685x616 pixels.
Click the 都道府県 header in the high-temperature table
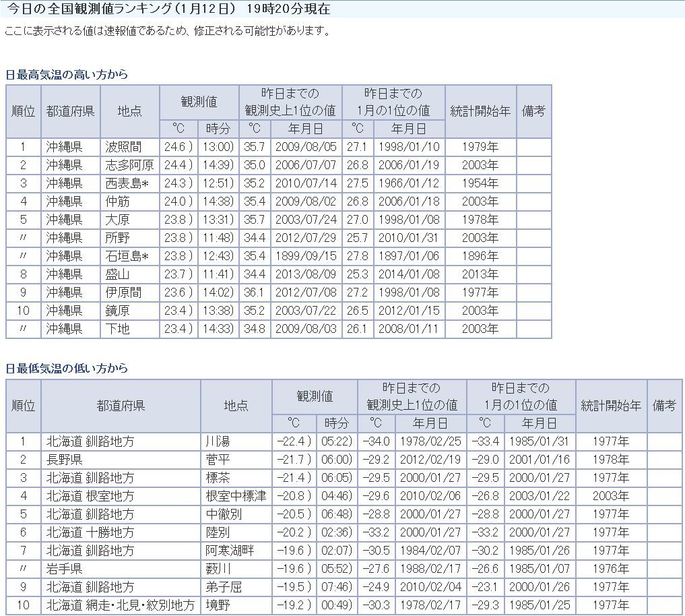[70, 111]
